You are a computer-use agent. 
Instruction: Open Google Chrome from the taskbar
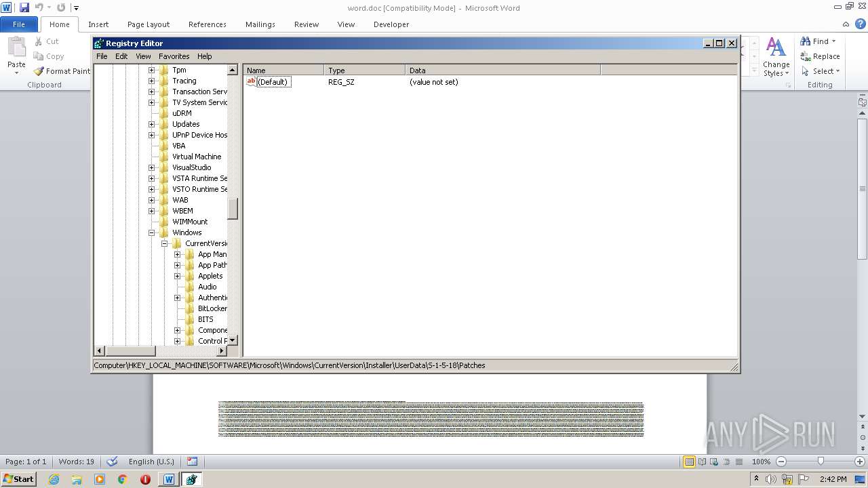123,479
